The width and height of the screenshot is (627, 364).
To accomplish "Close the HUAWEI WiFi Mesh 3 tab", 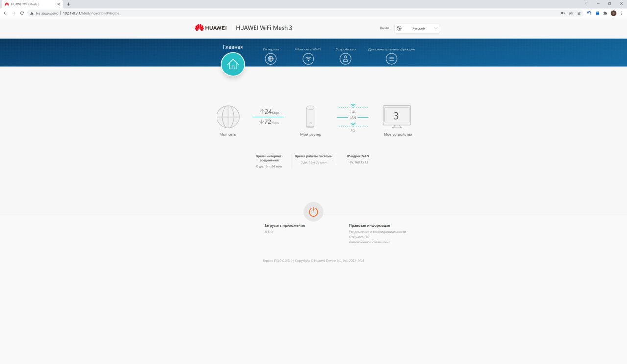I will 59,4.
